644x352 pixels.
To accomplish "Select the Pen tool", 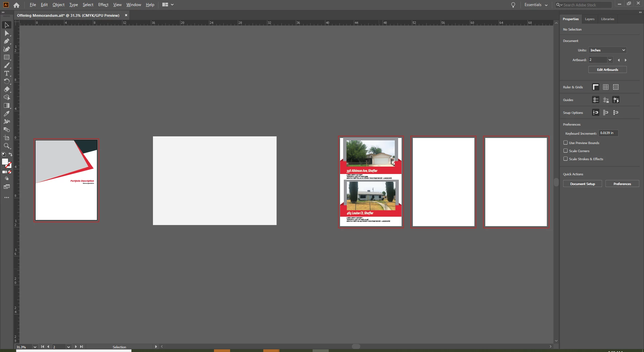I will pyautogui.click(x=6, y=41).
